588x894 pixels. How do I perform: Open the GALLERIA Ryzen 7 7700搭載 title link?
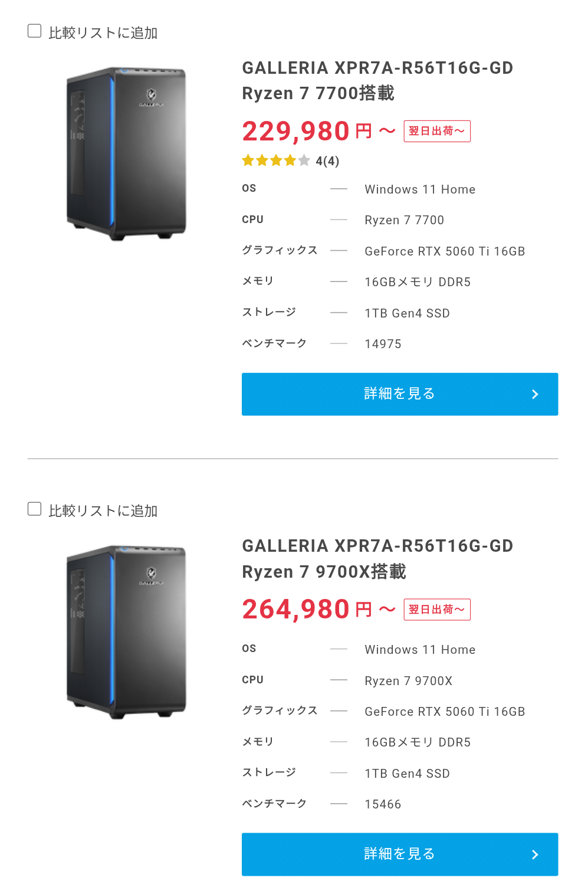(x=377, y=80)
